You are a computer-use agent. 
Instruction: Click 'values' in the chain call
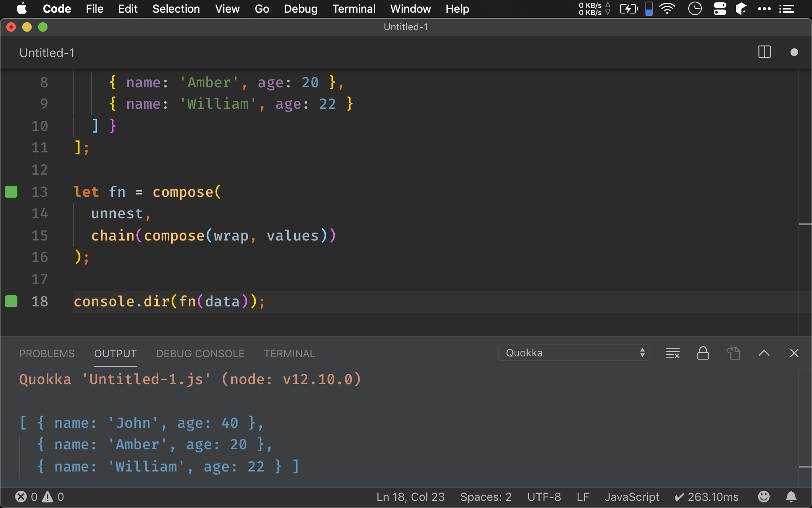[293, 236]
